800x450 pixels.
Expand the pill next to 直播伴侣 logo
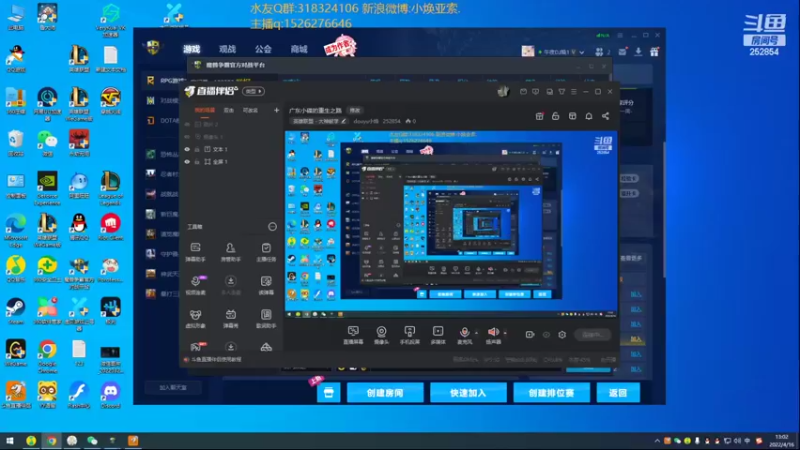253,91
